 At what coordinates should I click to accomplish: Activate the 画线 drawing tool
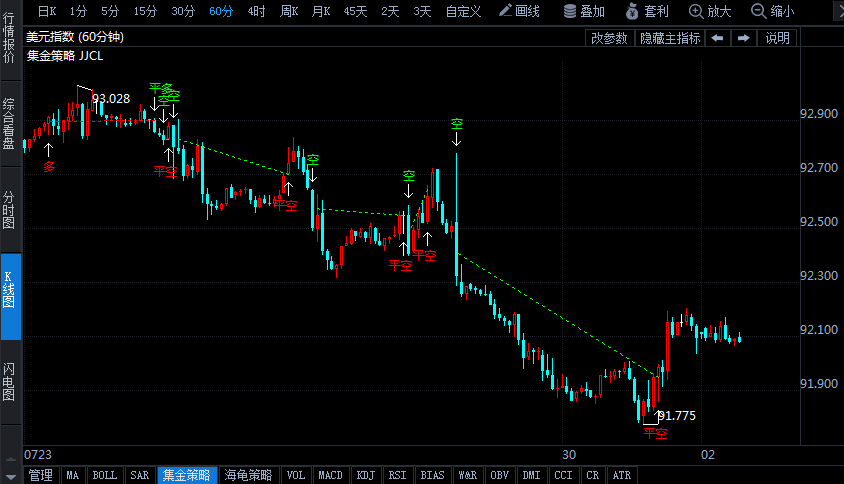(x=519, y=11)
